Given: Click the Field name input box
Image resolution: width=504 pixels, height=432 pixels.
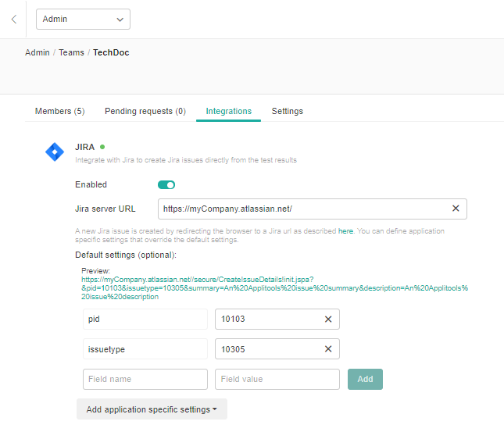Looking at the screenshot, I should [145, 379].
